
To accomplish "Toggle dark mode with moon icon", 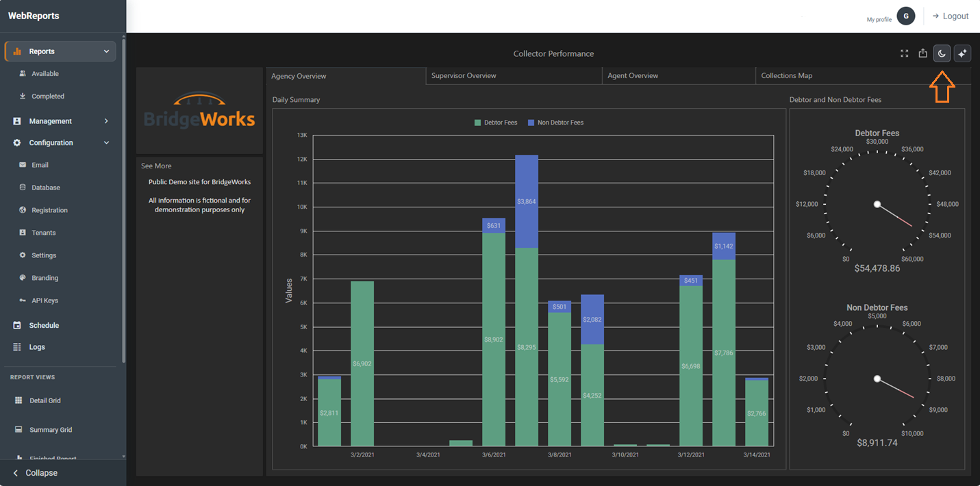I will [x=942, y=53].
